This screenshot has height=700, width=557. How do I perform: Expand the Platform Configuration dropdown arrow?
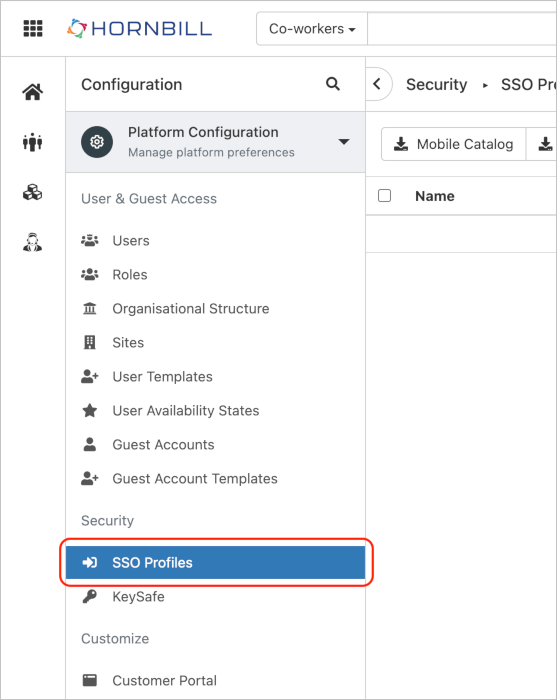point(344,142)
